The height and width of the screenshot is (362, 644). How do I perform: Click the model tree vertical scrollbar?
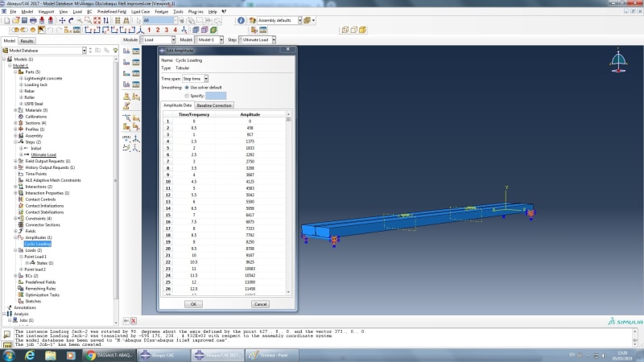point(115,190)
